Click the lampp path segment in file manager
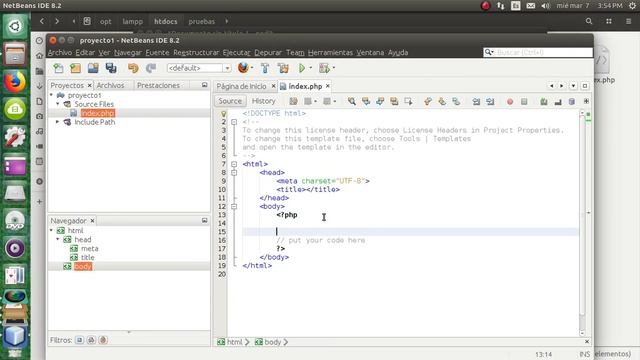 click(133, 21)
